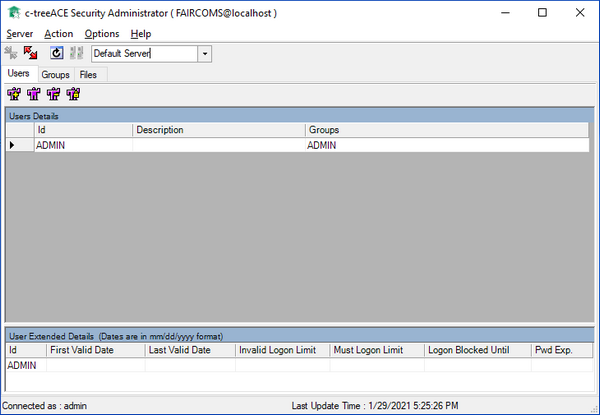Click the empty Description cell of ADMIN

[219, 145]
